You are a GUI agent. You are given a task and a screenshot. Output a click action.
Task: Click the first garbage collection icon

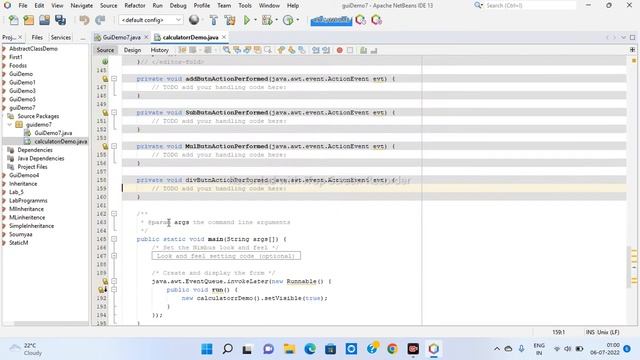point(360,20)
